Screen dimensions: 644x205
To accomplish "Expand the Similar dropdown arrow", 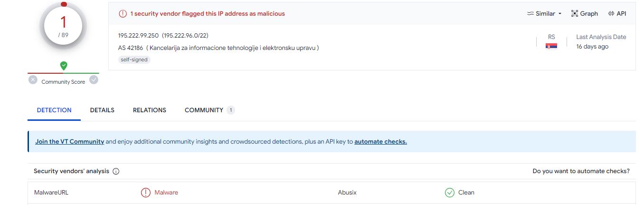I will [x=560, y=14].
